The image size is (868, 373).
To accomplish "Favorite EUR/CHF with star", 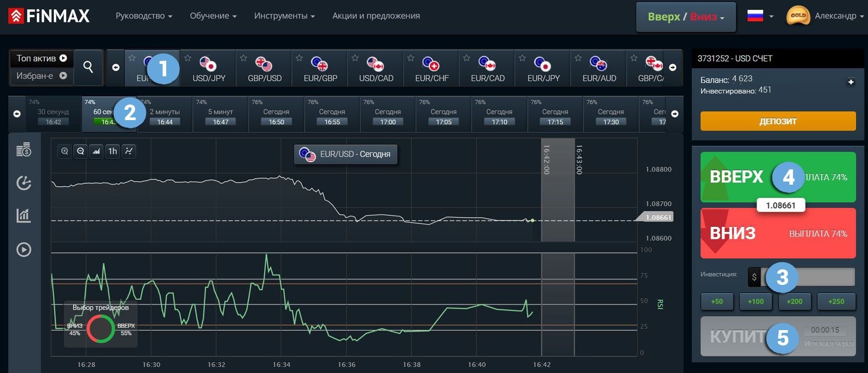I will pyautogui.click(x=410, y=58).
